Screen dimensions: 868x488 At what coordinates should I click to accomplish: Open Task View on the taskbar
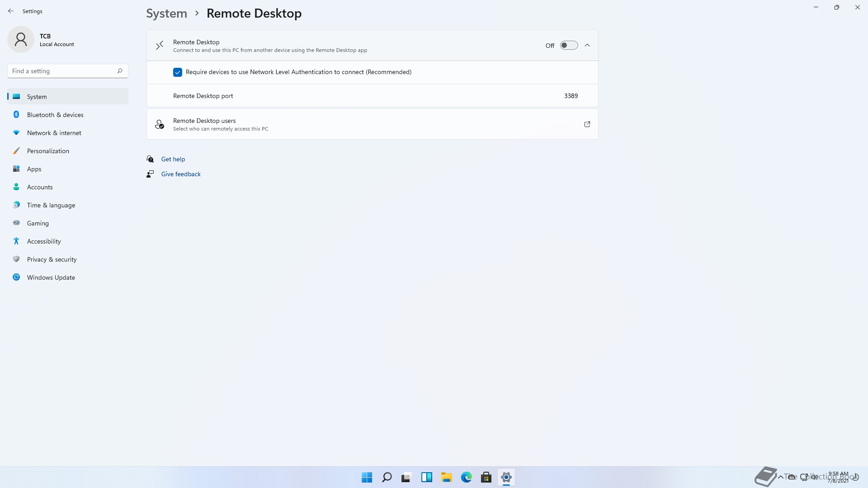pos(406,477)
